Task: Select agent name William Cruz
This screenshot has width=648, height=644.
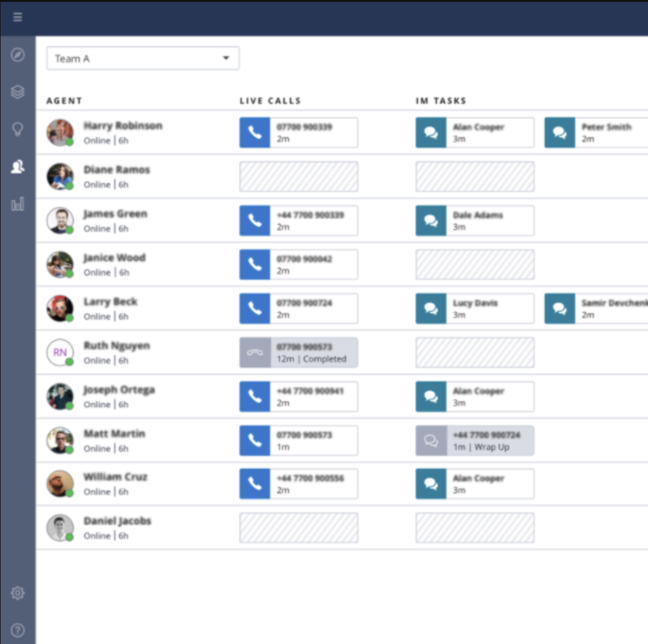Action: (115, 477)
